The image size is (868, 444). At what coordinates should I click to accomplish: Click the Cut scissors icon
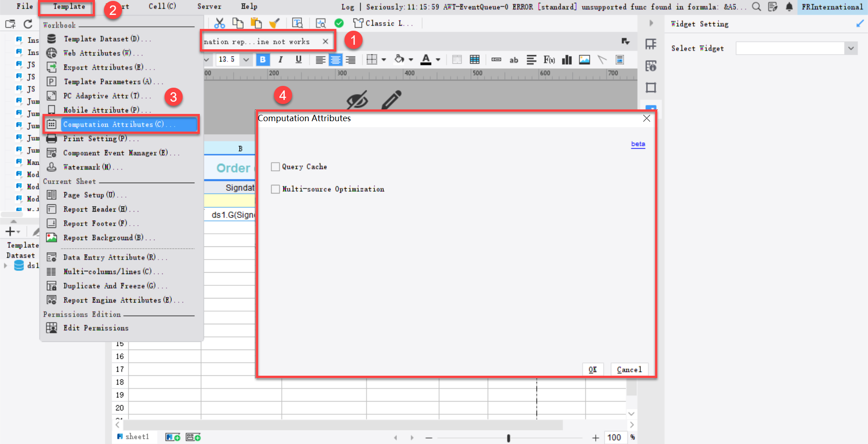click(220, 23)
